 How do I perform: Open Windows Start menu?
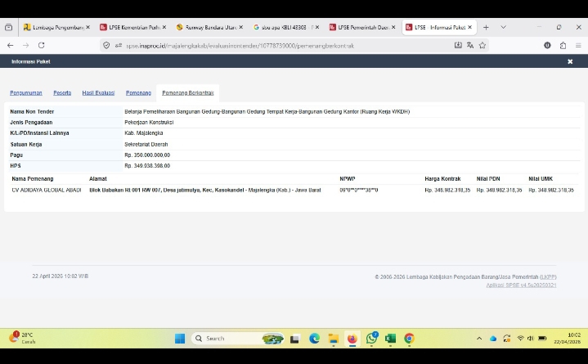coord(180,339)
